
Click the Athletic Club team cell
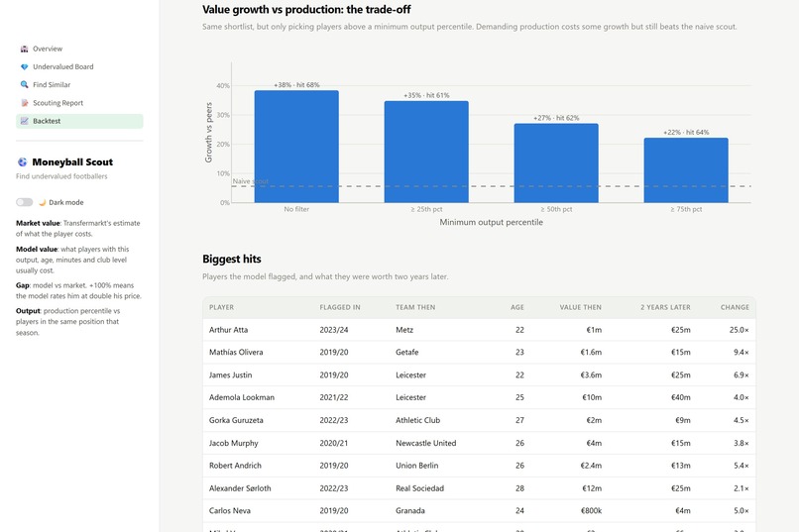coord(417,420)
